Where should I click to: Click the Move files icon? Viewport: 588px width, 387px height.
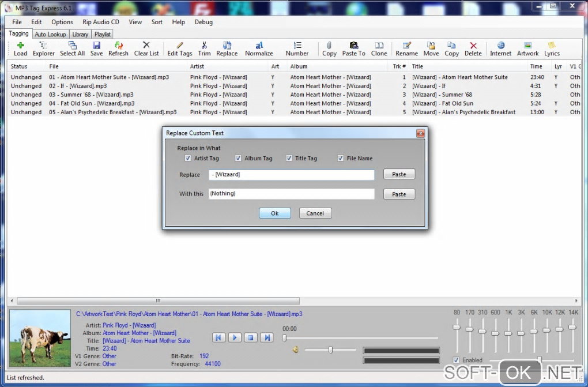(x=431, y=49)
